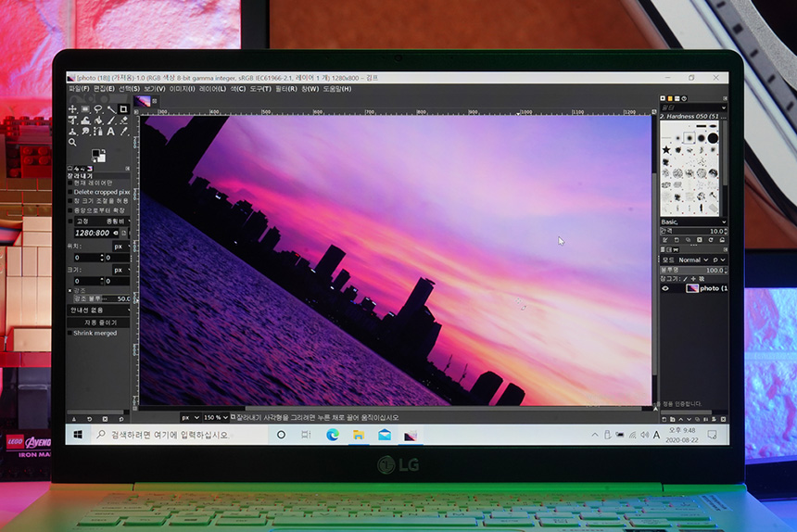Click the foreground/background color swatches
Image resolution: width=797 pixels, height=532 pixels.
pyautogui.click(x=98, y=156)
